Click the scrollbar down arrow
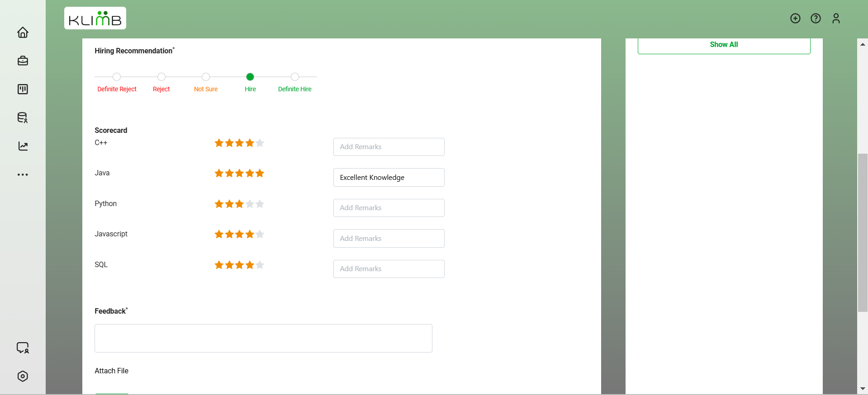This screenshot has height=395, width=868. pyautogui.click(x=863, y=389)
